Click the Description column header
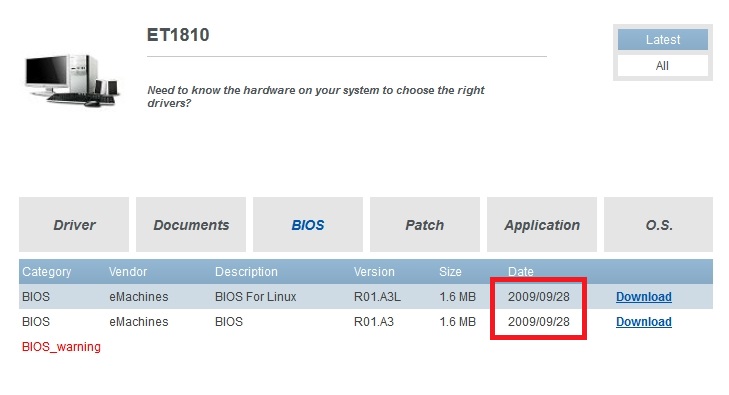The height and width of the screenshot is (395, 729). pyautogui.click(x=246, y=271)
